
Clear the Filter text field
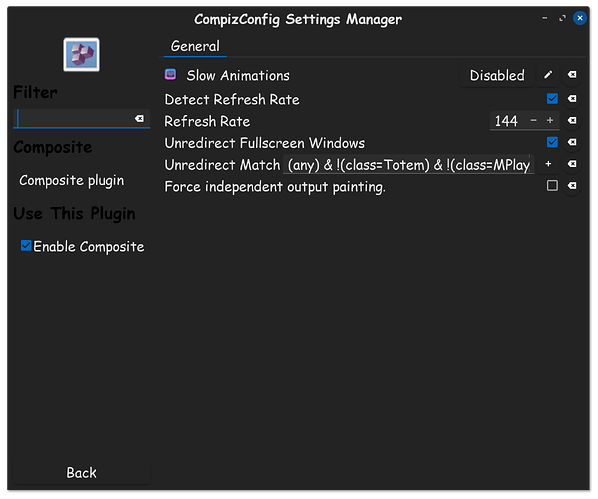pos(140,119)
